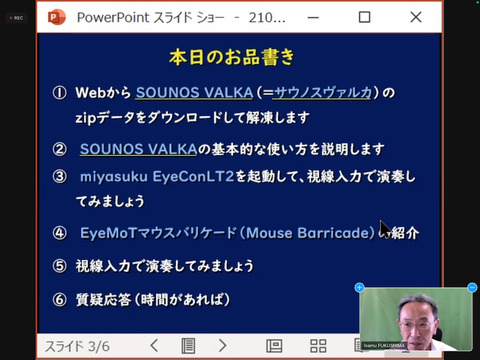Click the miyasuku EyeConLT2 text
Screen dimensions: 480x360
coord(157,176)
